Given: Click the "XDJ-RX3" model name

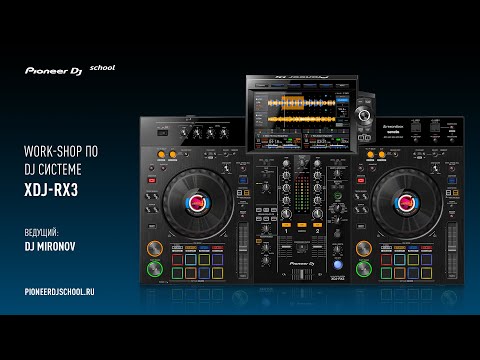Looking at the screenshot, I should point(51,190).
